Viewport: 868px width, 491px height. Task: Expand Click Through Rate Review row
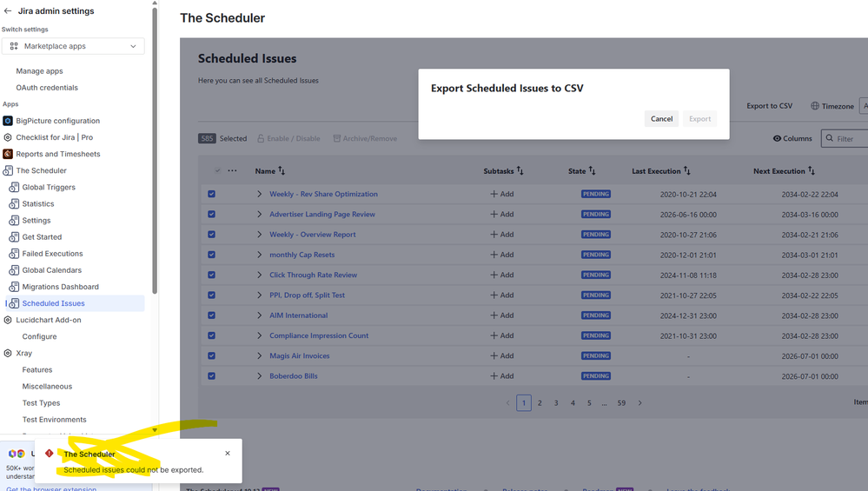(259, 275)
